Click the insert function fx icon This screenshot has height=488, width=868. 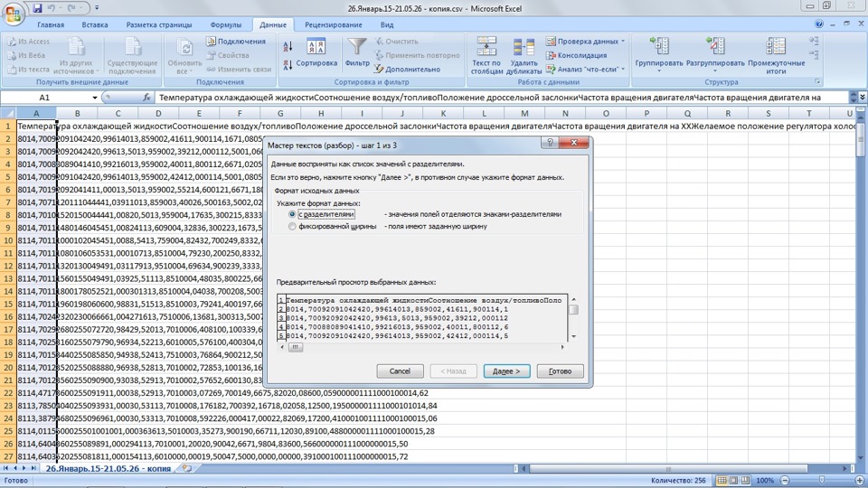click(146, 98)
